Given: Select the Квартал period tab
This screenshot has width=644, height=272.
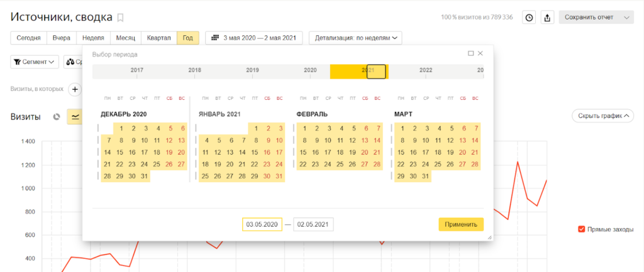Looking at the screenshot, I should click(x=158, y=38).
